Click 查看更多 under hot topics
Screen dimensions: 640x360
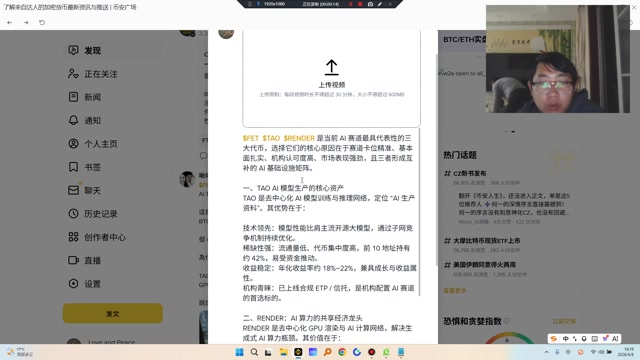point(455,291)
